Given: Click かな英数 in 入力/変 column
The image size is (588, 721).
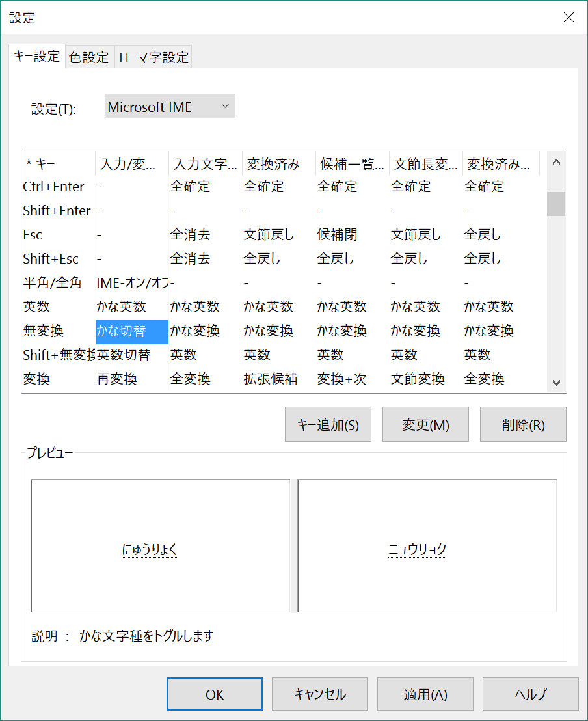Looking at the screenshot, I should (122, 306).
